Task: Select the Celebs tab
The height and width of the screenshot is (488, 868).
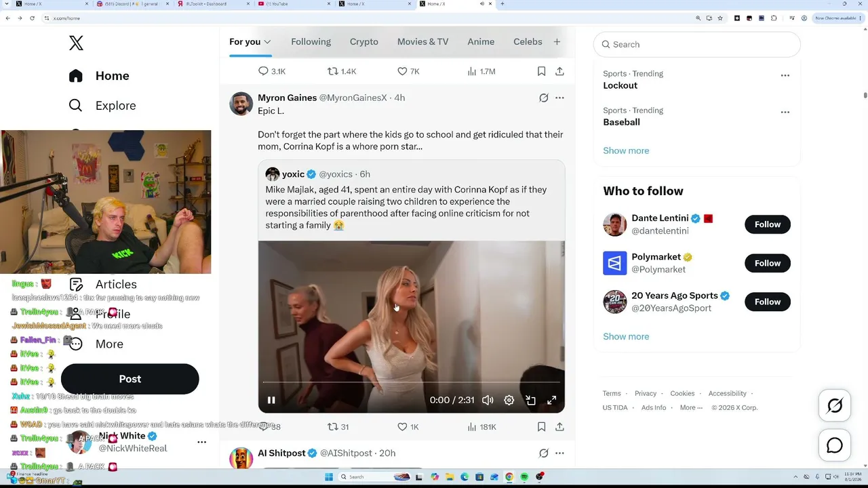Action: click(x=528, y=42)
